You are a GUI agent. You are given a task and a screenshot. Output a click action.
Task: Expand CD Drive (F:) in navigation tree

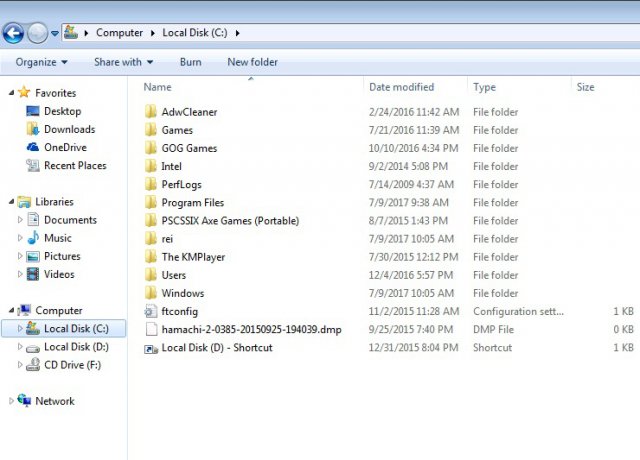click(x=20, y=364)
